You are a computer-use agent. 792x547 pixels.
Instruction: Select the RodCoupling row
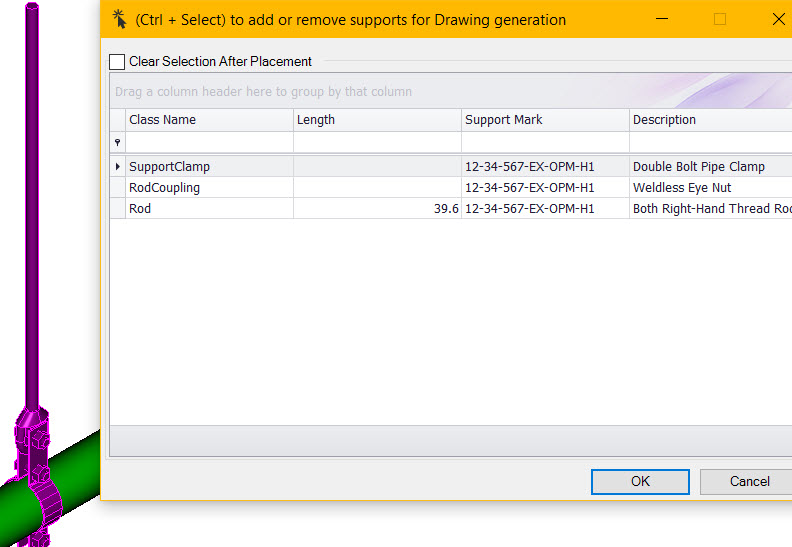tap(451, 187)
